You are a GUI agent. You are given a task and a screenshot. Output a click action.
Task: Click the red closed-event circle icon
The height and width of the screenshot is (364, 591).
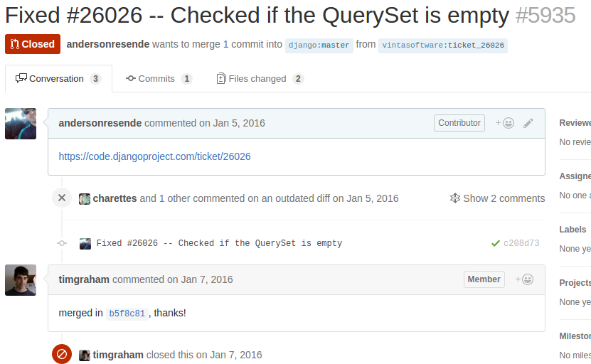click(62, 354)
